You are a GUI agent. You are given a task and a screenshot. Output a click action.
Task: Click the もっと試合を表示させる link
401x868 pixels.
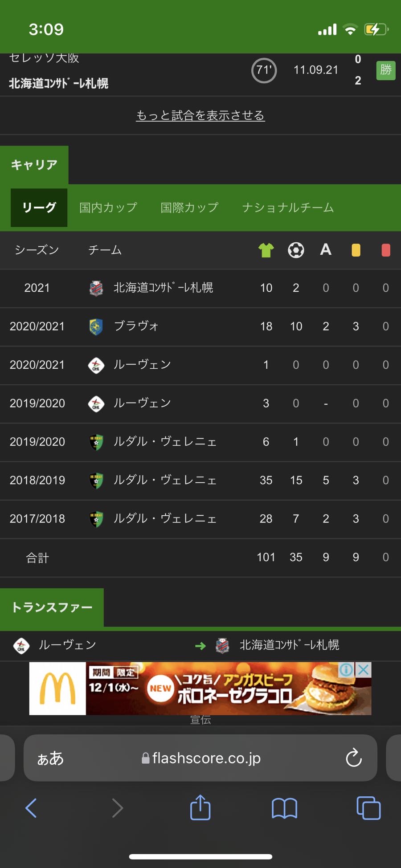pyautogui.click(x=200, y=116)
